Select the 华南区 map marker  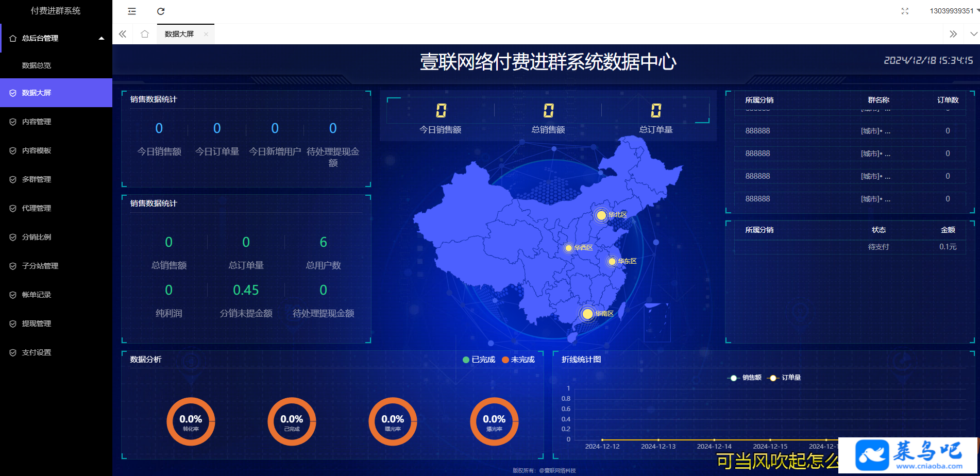pos(587,314)
